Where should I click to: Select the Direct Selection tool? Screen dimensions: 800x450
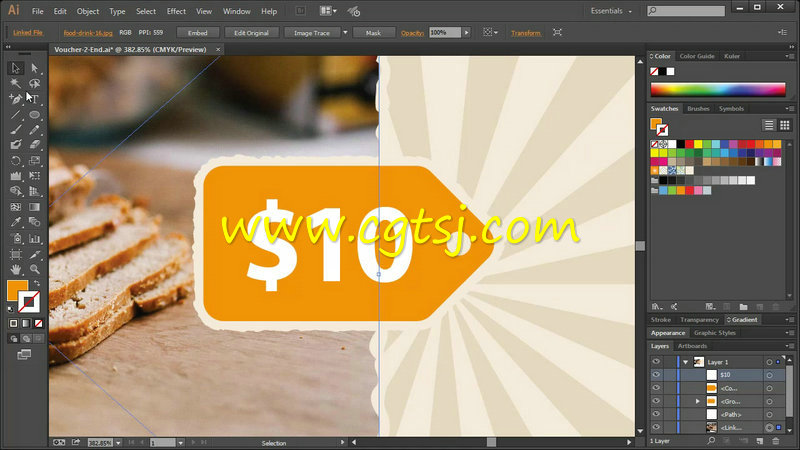coord(34,68)
